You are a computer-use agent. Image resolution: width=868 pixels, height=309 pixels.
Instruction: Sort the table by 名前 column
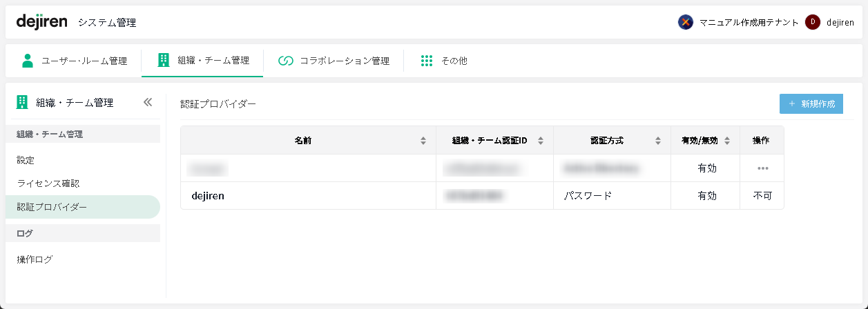(423, 141)
